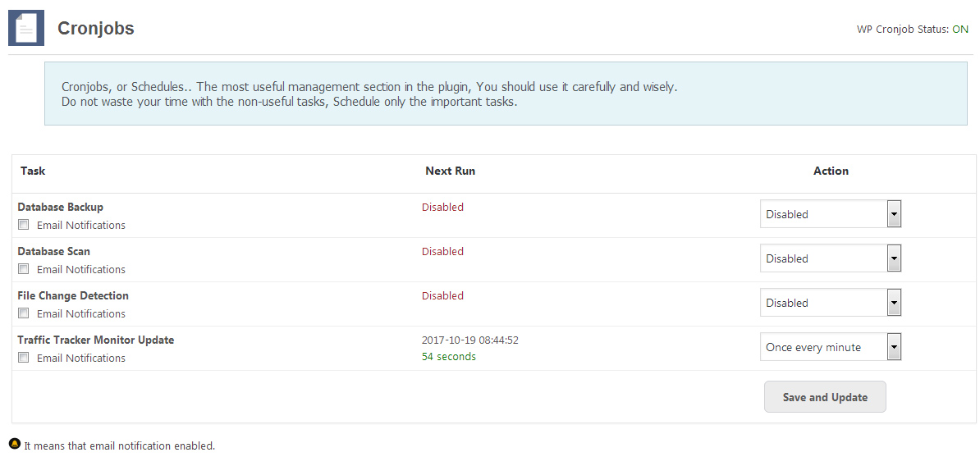Enable Email Notifications for Database Backup
Screen dimensions: 980x466
click(x=24, y=225)
